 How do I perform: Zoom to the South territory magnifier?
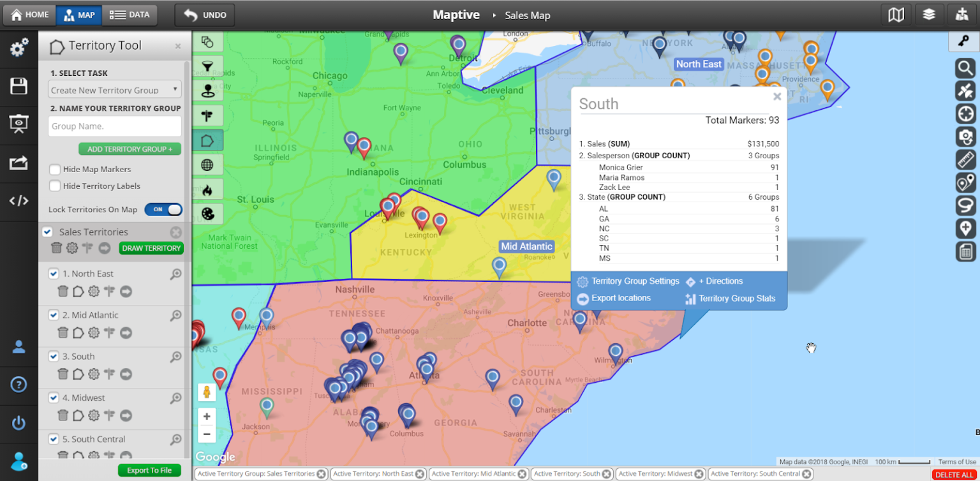(176, 357)
